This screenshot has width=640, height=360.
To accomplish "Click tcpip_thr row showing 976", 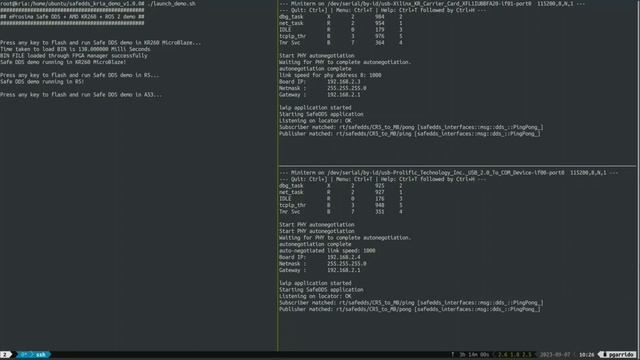I will tap(341, 36).
